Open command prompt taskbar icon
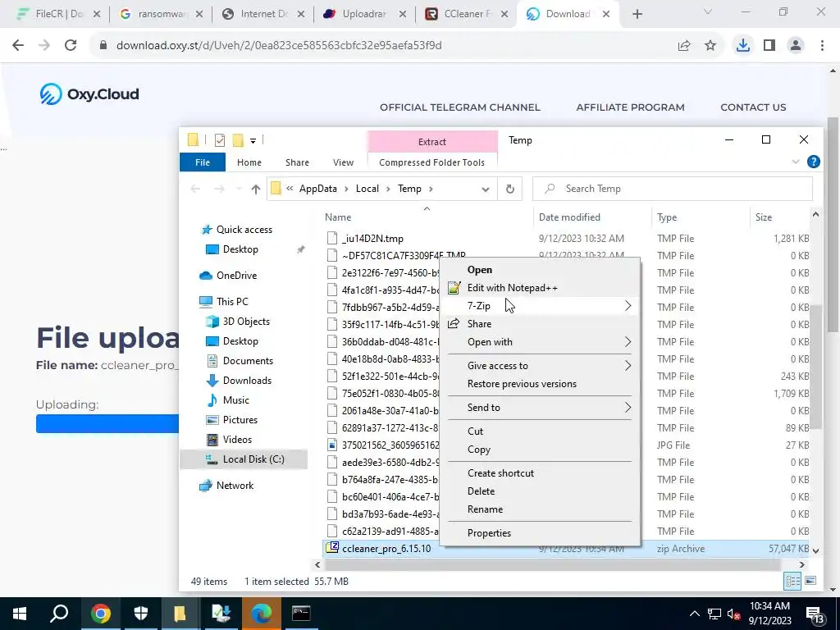Screen dimensions: 840x630 [301, 614]
